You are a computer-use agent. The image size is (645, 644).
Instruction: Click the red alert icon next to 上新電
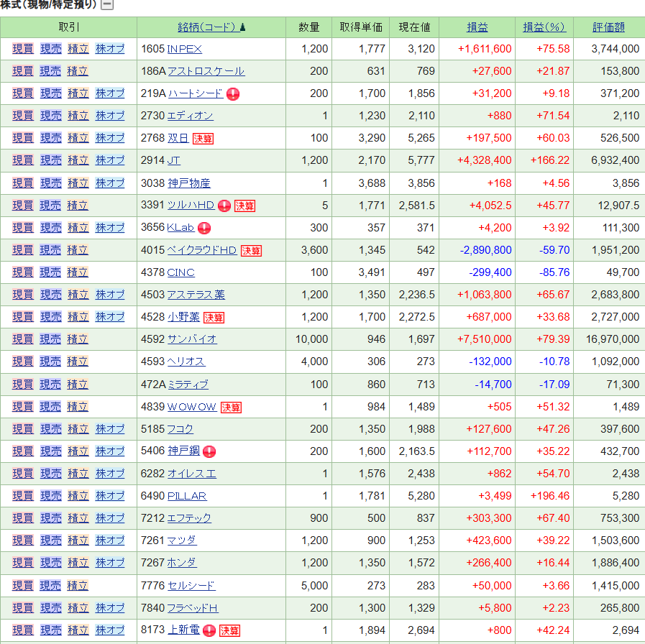coord(209,630)
